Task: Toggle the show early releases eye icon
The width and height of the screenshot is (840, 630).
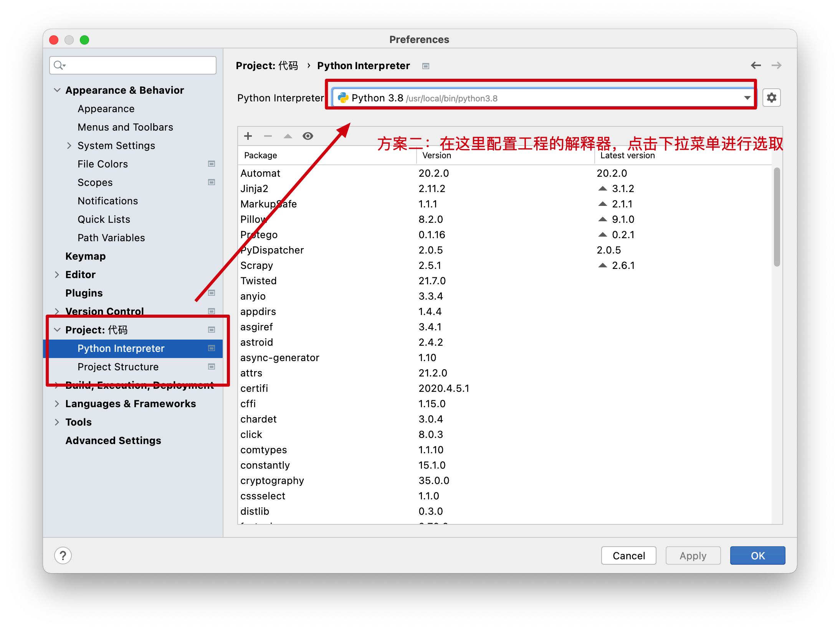Action: [x=308, y=136]
